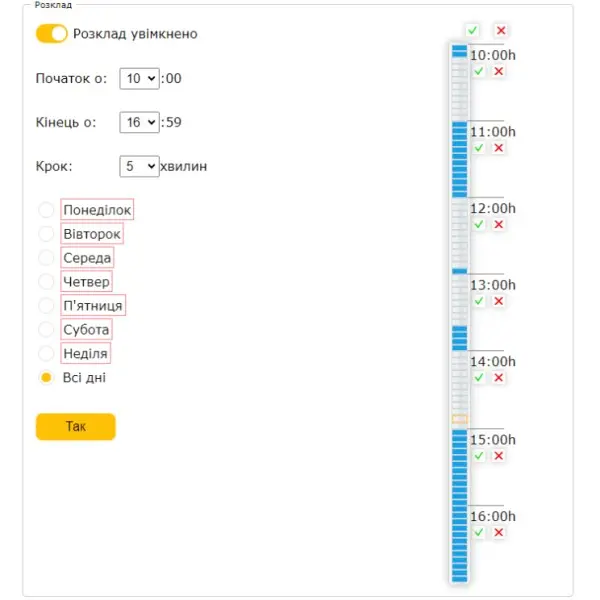Click the red X under 15:00h
The width and height of the screenshot is (600, 600).
(x=498, y=456)
